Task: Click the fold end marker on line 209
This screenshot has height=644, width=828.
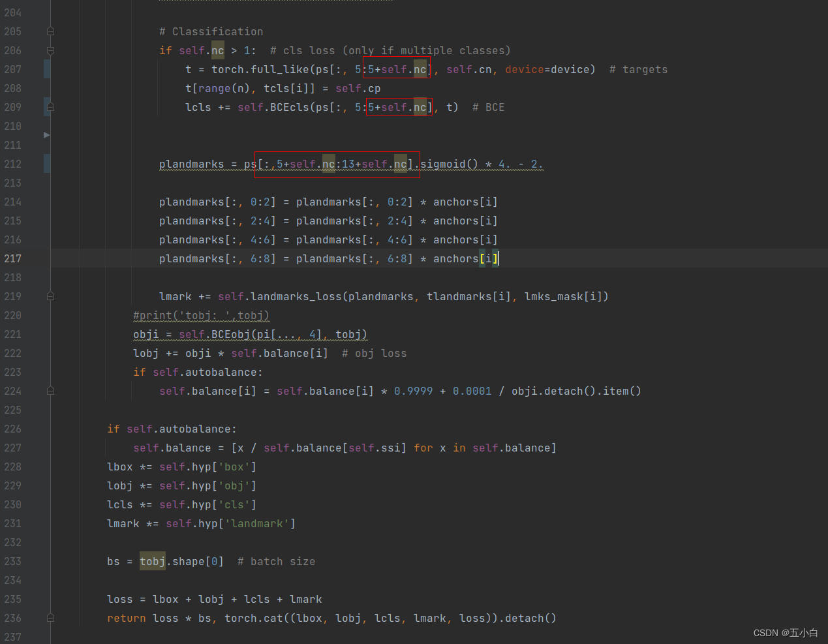Action: point(50,107)
